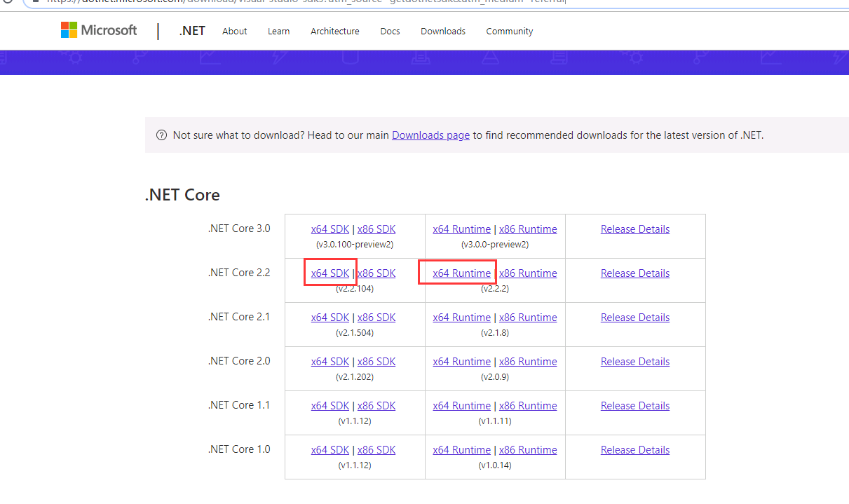849x504 pixels.
Task: Go to the Learn page
Action: pos(279,31)
